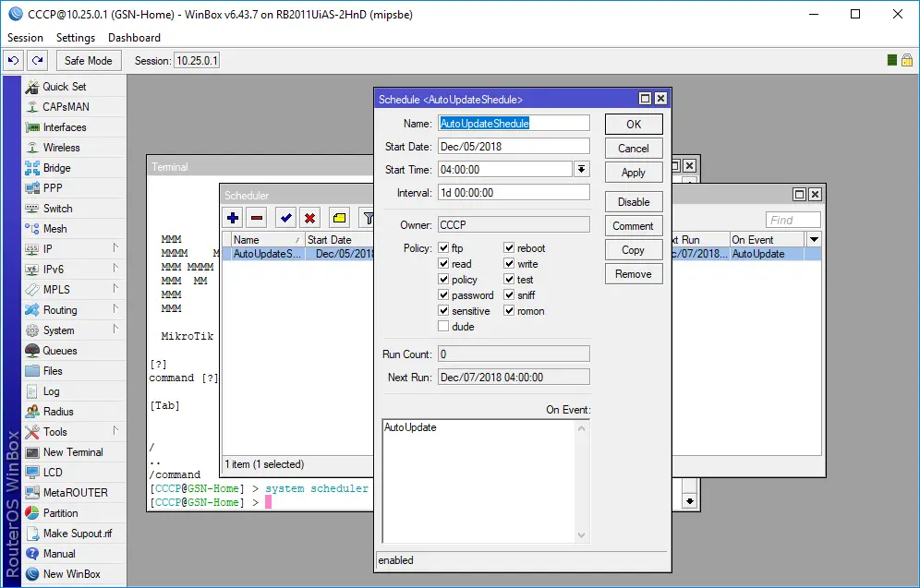920x588 pixels.
Task: Click Apply in the Schedule dialog
Action: pyautogui.click(x=634, y=173)
